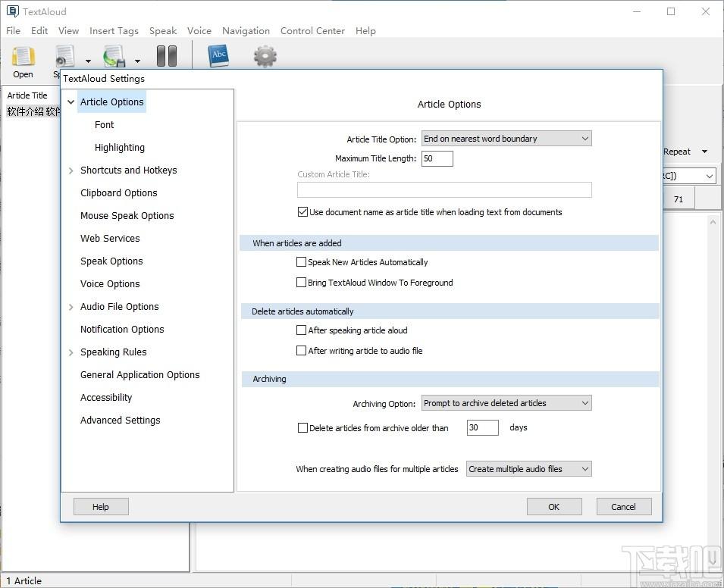Select Speaking Rules tree item
This screenshot has height=588, width=724.
[x=113, y=352]
